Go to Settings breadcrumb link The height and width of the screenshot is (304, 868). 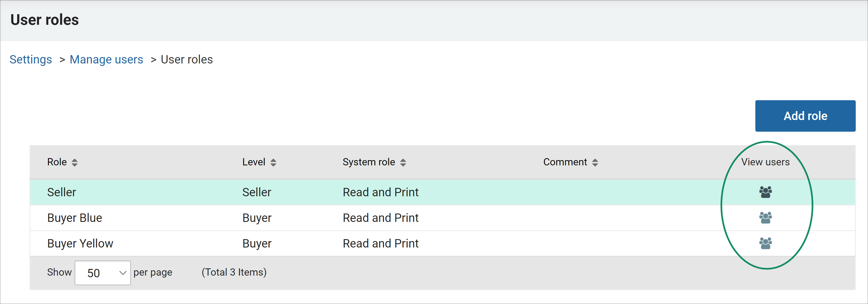click(x=31, y=60)
